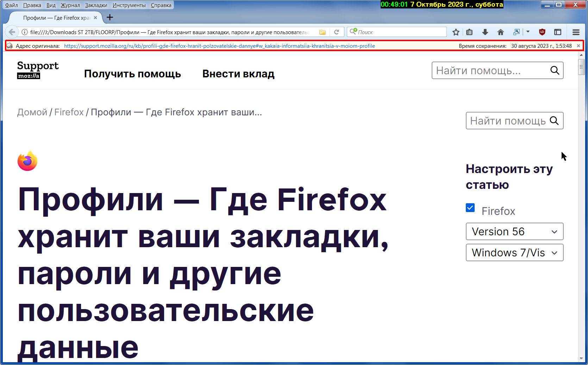
Task: Click the vertical scrollbar thumb
Action: pyautogui.click(x=581, y=67)
